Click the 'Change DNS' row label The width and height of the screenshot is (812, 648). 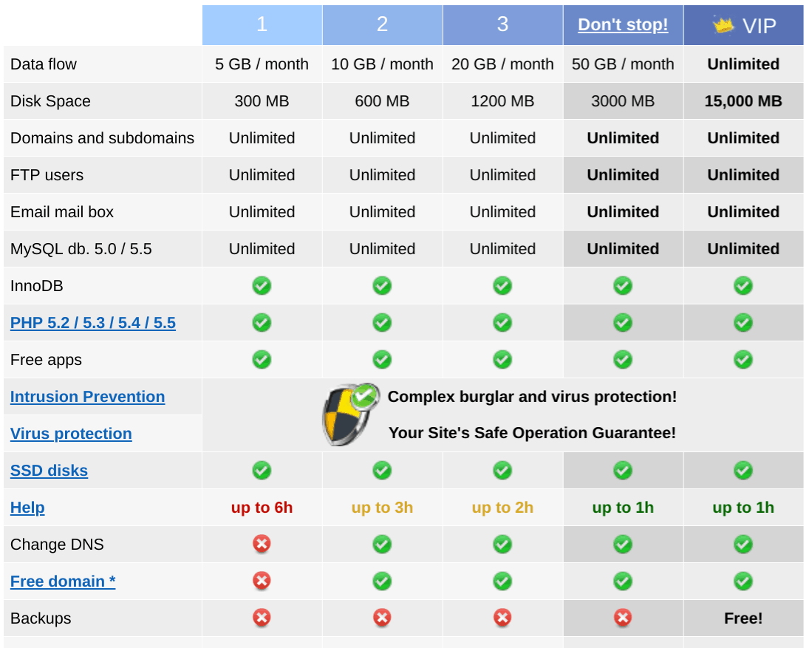[x=57, y=545]
